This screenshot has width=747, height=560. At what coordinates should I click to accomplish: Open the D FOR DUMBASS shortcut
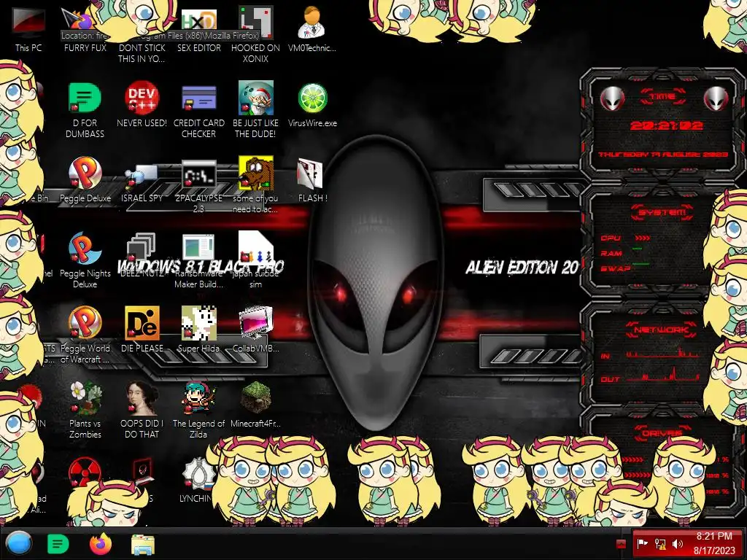pyautogui.click(x=85, y=109)
